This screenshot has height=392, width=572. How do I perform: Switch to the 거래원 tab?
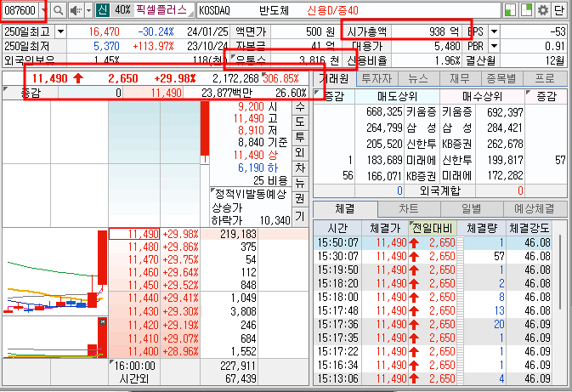[334, 78]
